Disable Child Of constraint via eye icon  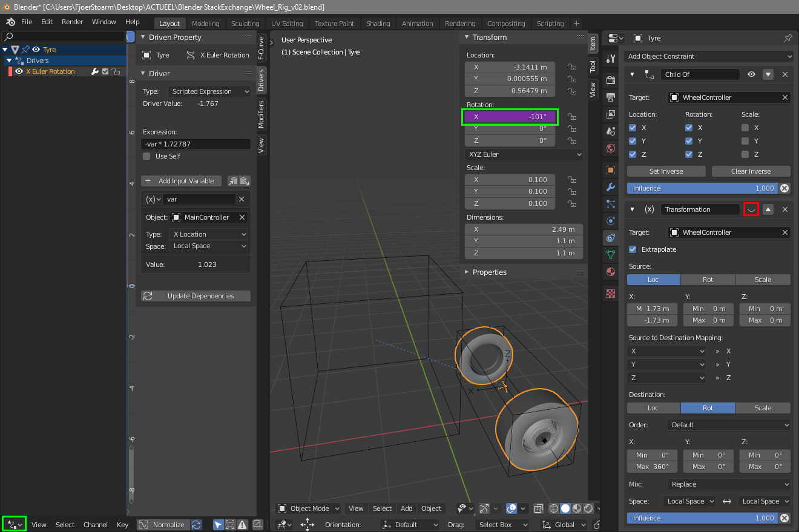coord(751,74)
